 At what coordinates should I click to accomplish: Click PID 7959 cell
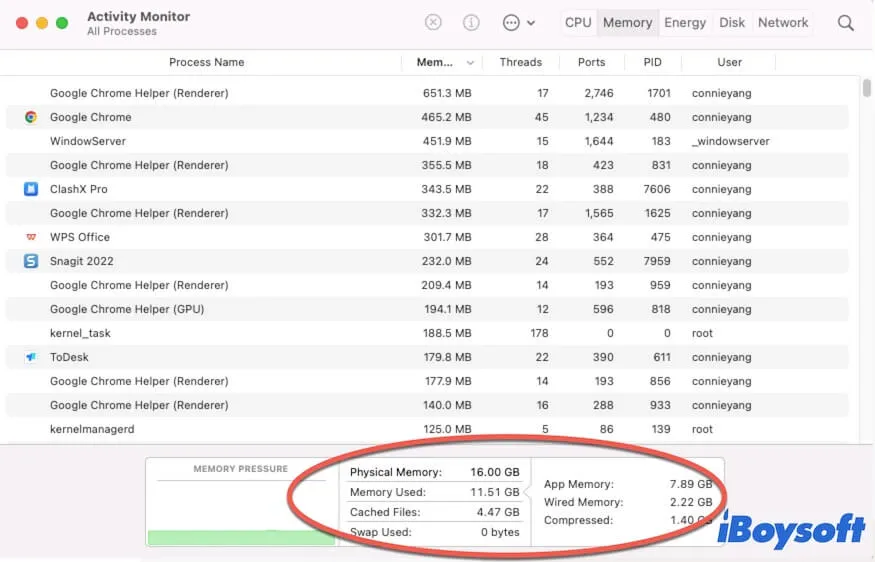[656, 261]
